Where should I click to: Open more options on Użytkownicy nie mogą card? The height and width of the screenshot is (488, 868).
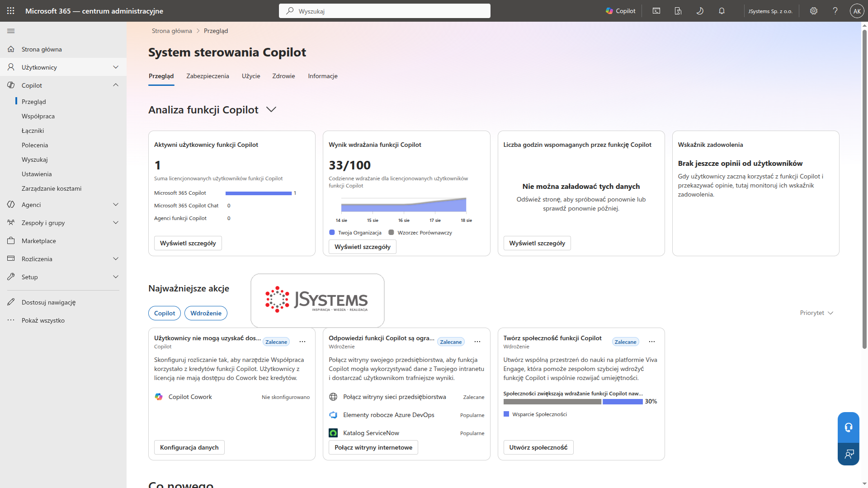click(x=302, y=342)
